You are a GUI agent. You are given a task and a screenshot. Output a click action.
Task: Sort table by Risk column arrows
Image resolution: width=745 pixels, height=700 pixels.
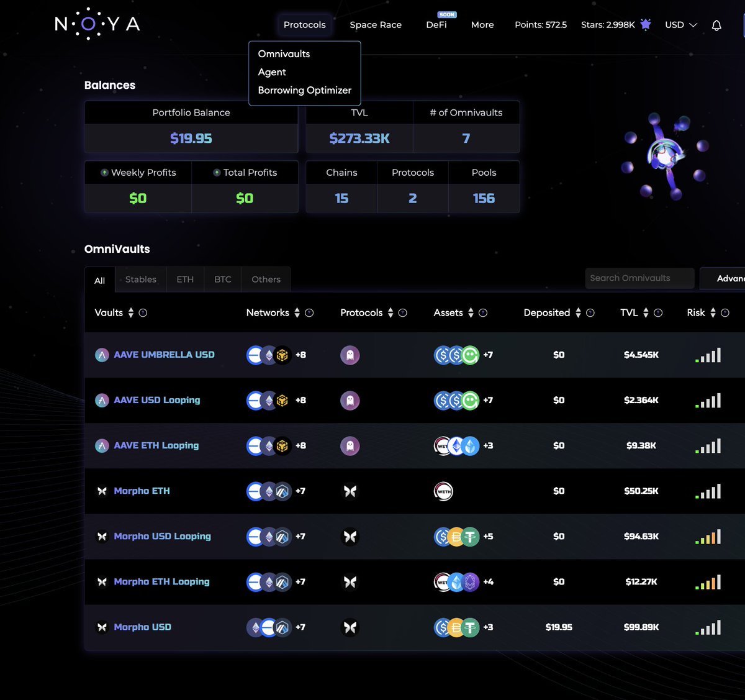[713, 313]
